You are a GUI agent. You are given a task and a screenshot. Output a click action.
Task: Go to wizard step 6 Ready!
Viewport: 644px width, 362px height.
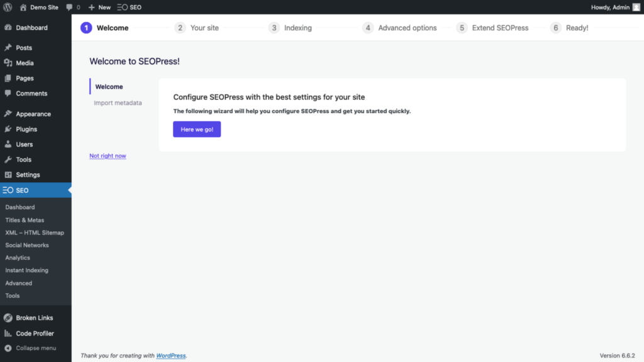(569, 28)
